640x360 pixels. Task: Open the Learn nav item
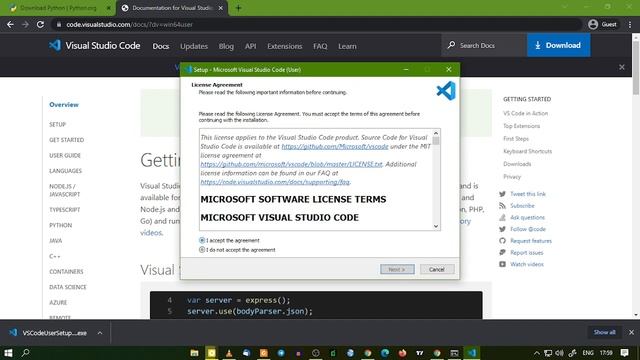pos(347,46)
